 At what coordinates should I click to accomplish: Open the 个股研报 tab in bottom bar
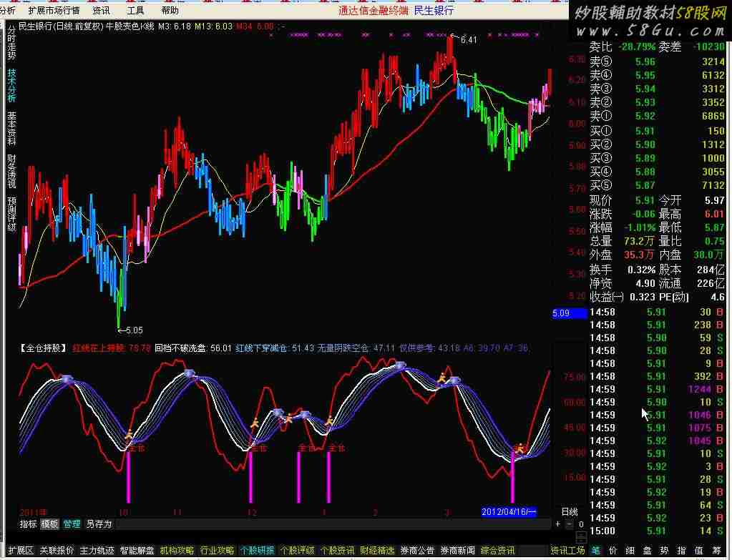coord(257,551)
